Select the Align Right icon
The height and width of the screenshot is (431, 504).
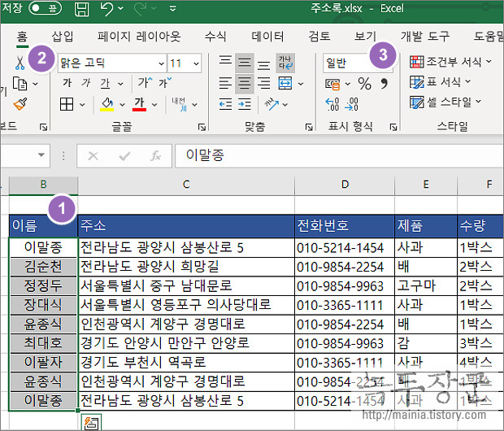(x=264, y=83)
